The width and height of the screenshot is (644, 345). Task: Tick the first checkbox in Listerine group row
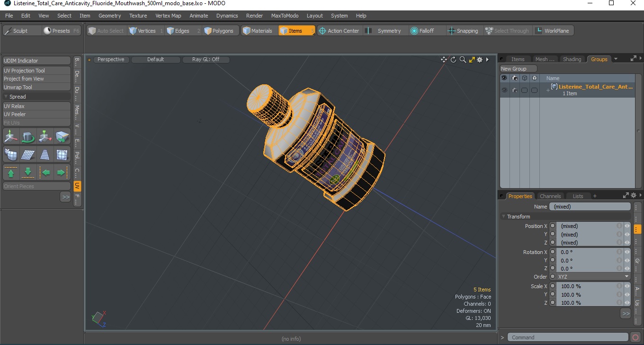[524, 90]
